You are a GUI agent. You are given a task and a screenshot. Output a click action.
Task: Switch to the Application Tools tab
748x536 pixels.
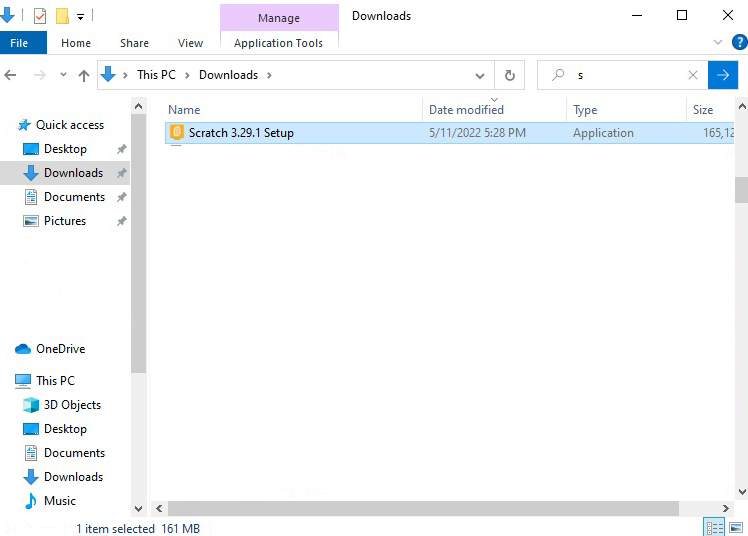[x=278, y=43]
